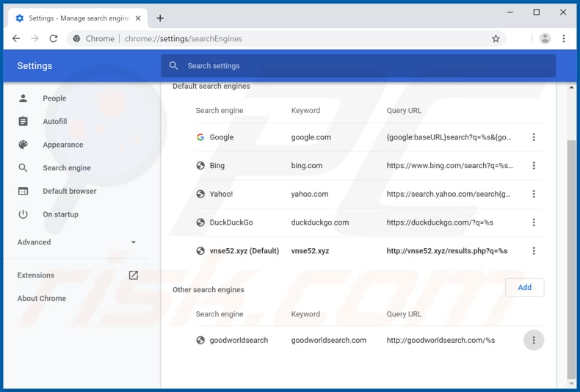Image resolution: width=580 pixels, height=392 pixels.
Task: Click the globe icon next to Yahoo!
Action: [200, 194]
